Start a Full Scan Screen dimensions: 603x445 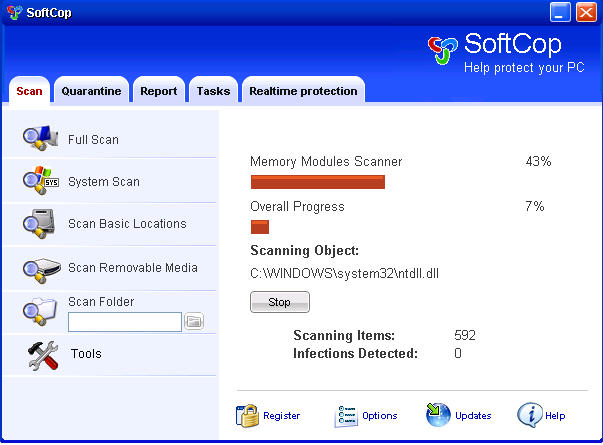tap(93, 140)
